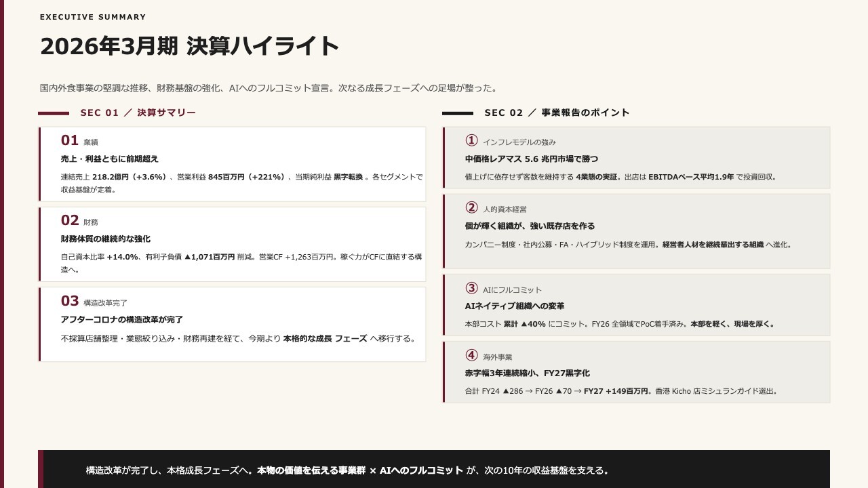Click the text 本部コスト 累計 ▲40% にコミット
Viewport: 868px width, 488px height.
tap(526, 324)
